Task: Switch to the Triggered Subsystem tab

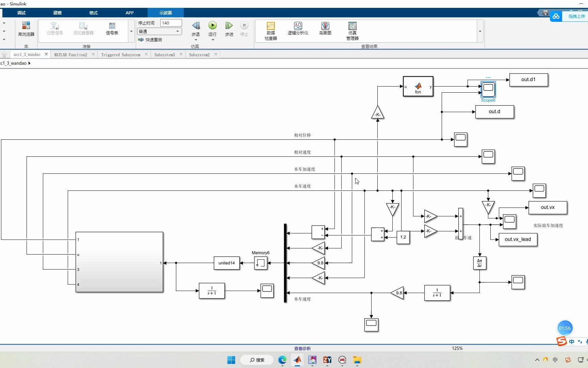Action: point(121,55)
